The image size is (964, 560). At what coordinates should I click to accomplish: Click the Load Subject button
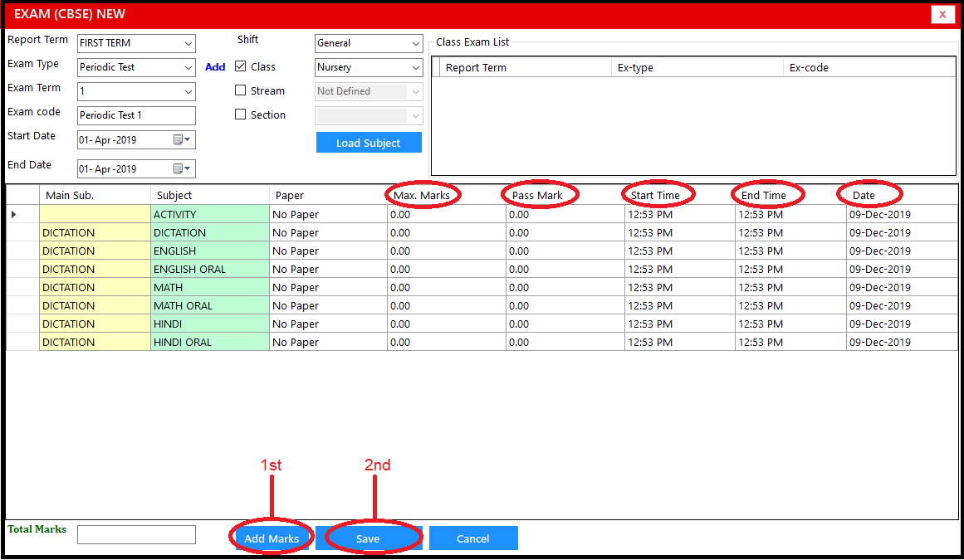pyautogui.click(x=369, y=143)
